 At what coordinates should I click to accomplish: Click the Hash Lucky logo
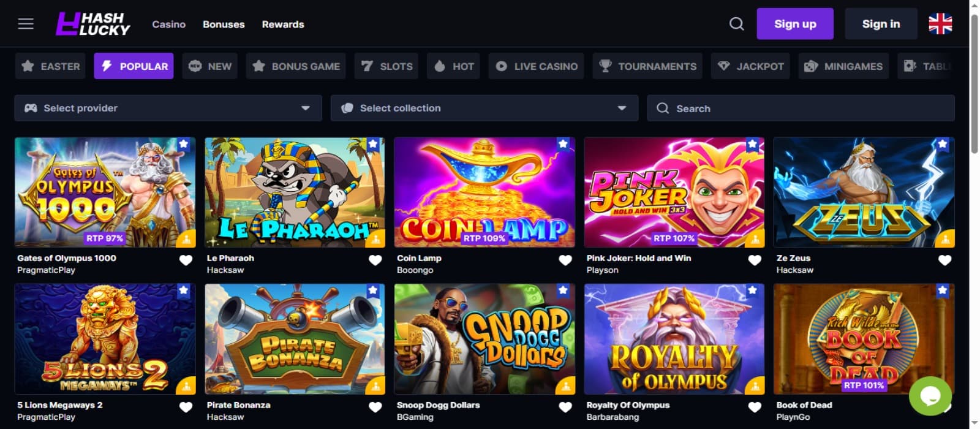tap(93, 24)
